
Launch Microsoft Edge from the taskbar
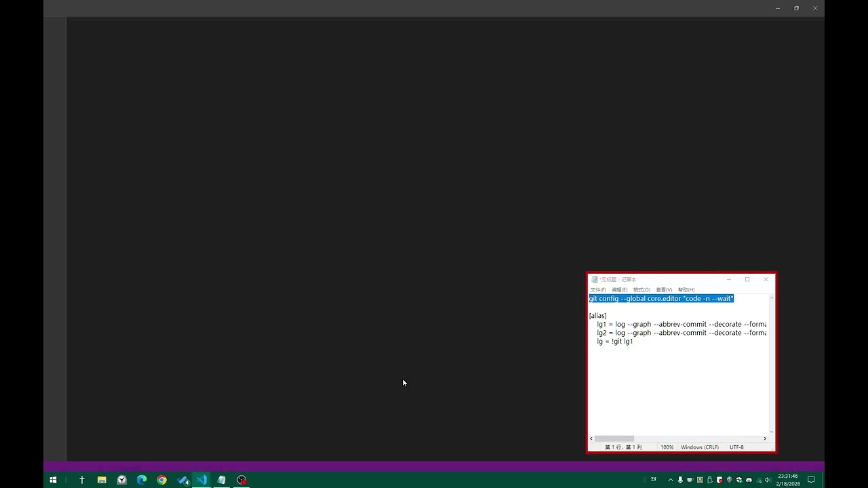pyautogui.click(x=142, y=480)
